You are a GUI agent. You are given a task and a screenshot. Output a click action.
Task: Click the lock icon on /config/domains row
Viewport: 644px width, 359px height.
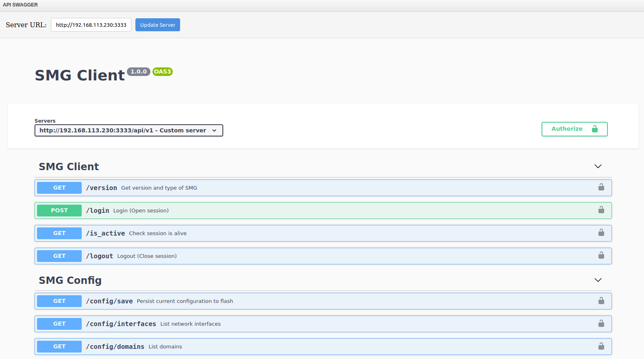tap(601, 346)
